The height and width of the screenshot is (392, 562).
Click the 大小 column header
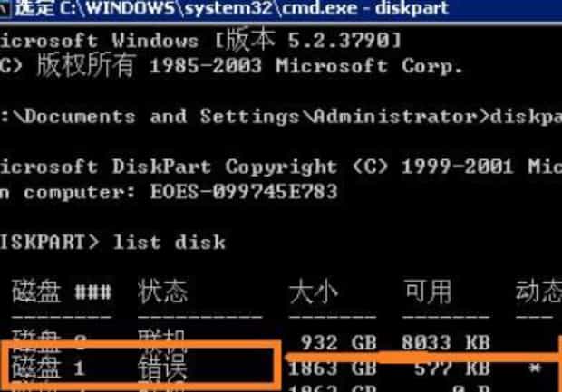[x=314, y=292]
